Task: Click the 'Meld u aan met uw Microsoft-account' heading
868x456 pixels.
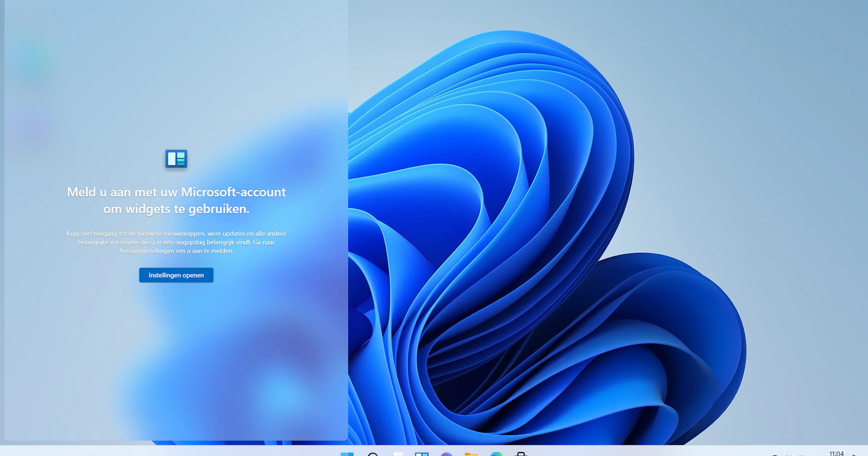Action: pyautogui.click(x=176, y=200)
